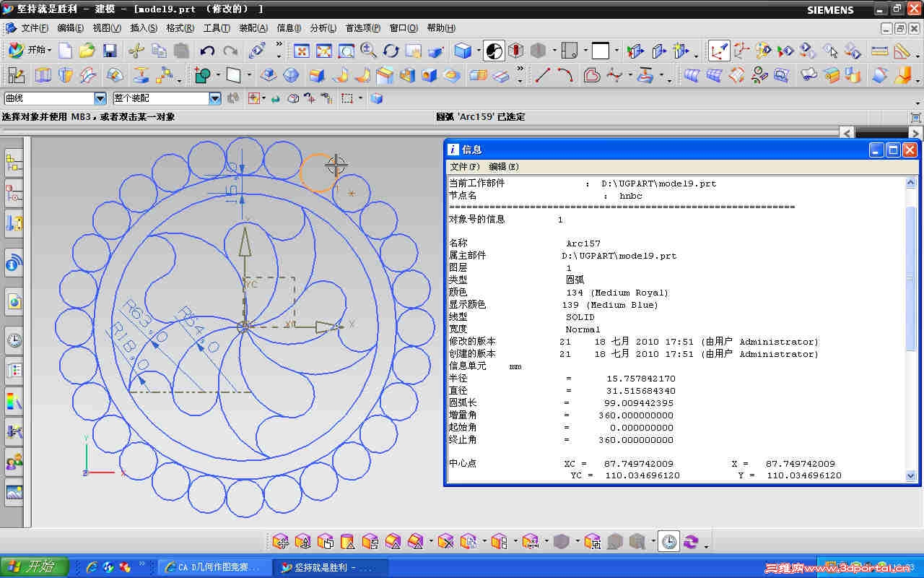Select the Arc tool on the curve toolbar
Image resolution: width=924 pixels, height=578 pixels.
click(565, 74)
